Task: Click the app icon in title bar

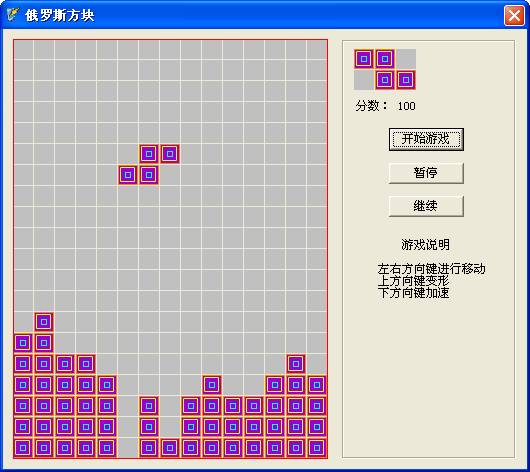Action: point(13,15)
